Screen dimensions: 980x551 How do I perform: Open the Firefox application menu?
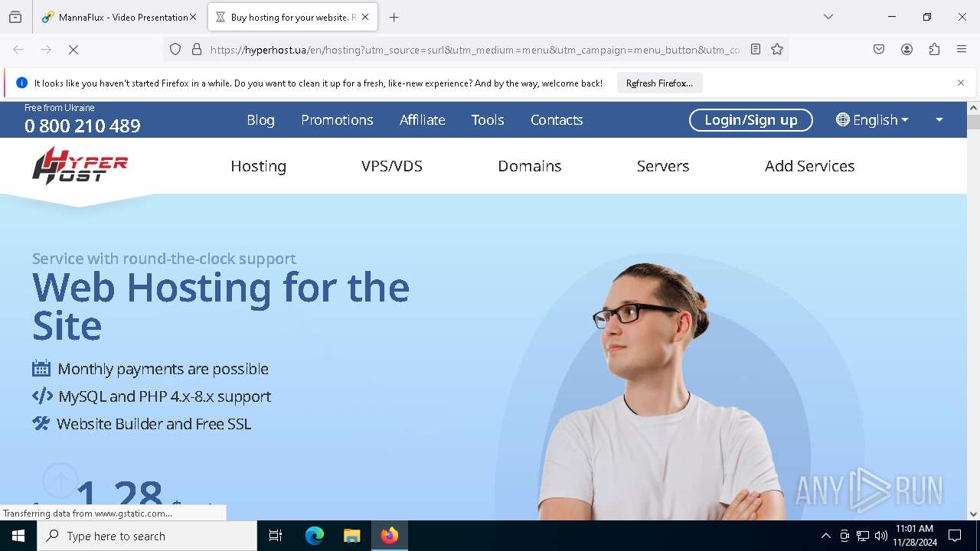962,50
